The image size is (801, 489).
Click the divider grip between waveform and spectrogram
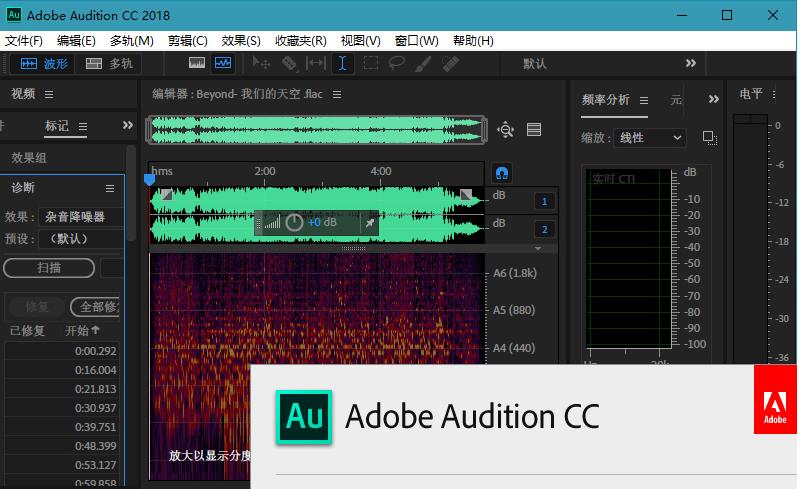(353, 249)
